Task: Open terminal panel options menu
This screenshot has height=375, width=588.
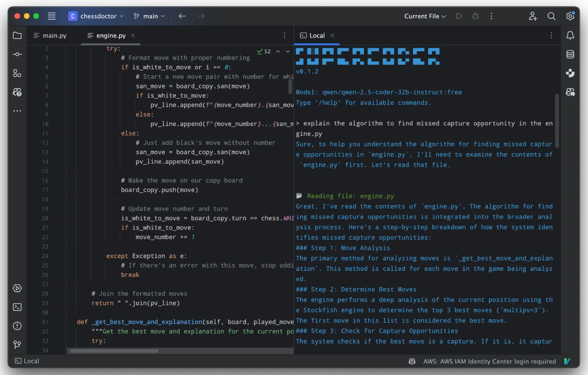Action: tap(551, 35)
